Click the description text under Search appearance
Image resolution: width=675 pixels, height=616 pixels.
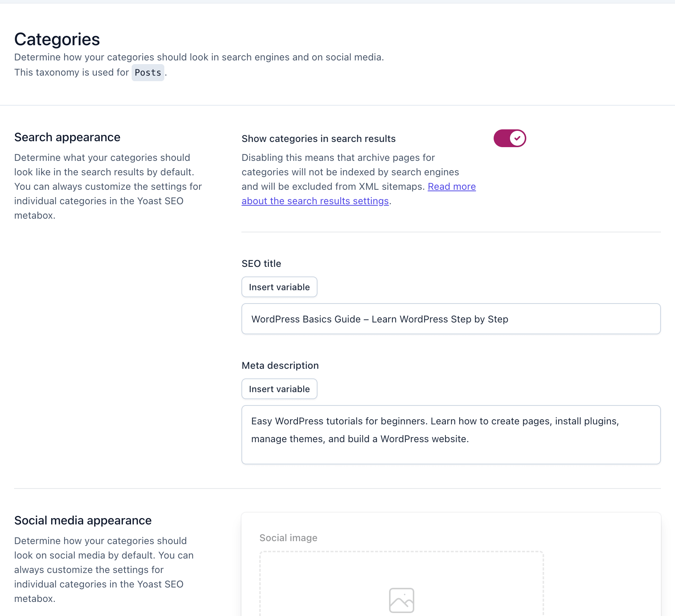pos(108,186)
